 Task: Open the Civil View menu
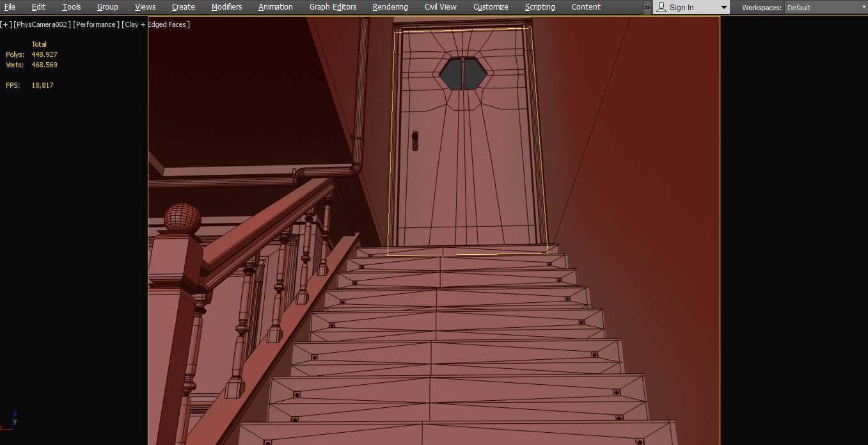440,7
